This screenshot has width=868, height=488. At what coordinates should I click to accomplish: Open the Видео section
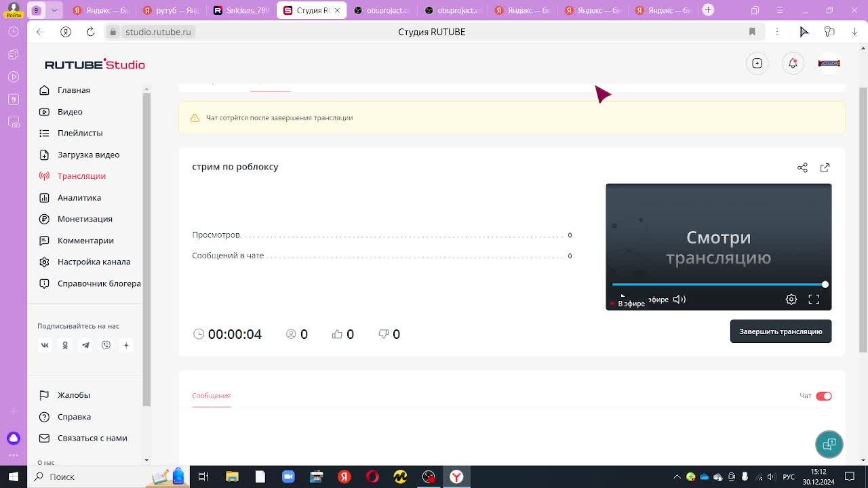(x=70, y=112)
